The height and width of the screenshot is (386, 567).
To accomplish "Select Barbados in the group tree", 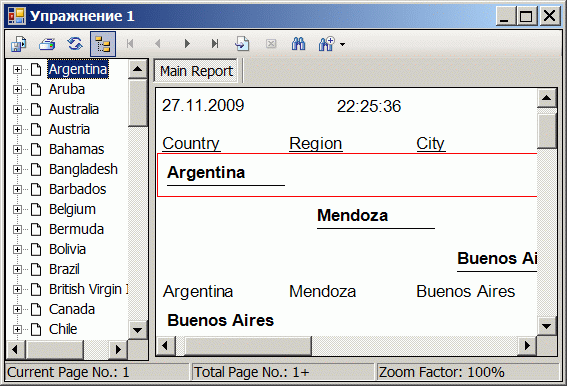I will click(x=78, y=189).
